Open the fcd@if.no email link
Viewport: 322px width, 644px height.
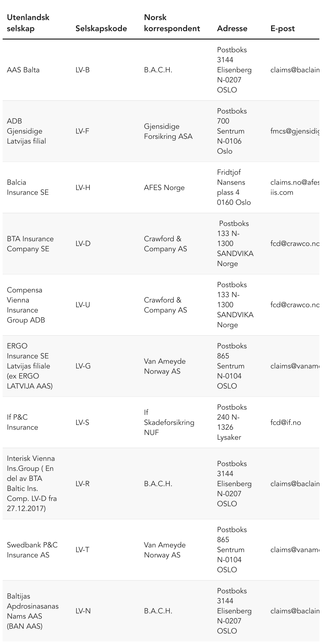click(286, 423)
